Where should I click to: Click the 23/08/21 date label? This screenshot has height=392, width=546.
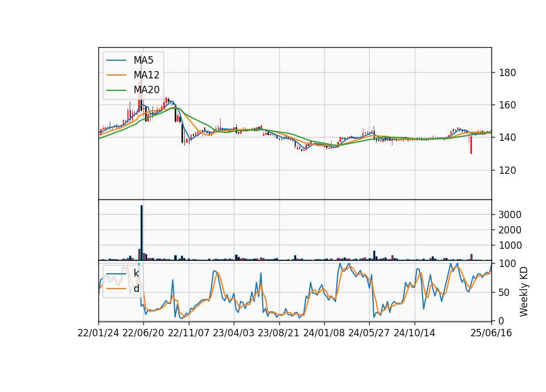(x=279, y=333)
